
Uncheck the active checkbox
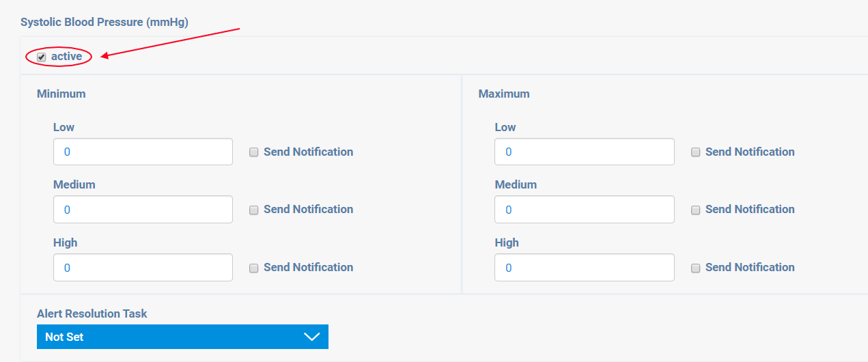coord(42,57)
